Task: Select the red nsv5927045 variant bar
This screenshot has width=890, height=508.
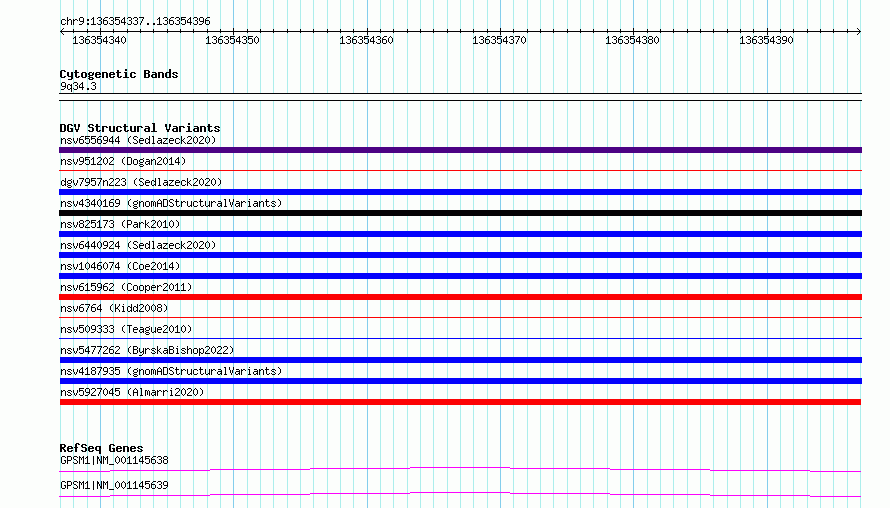Action: 460,402
